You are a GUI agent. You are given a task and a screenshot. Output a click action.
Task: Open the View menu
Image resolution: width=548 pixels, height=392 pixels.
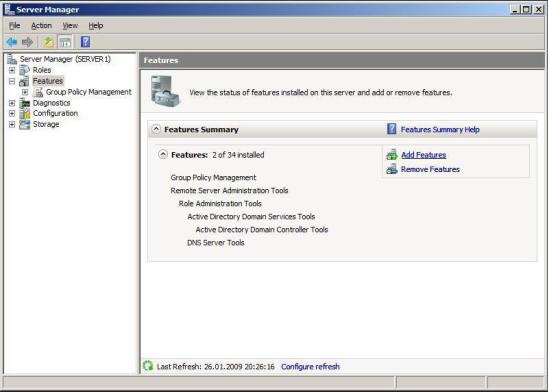pyautogui.click(x=70, y=26)
